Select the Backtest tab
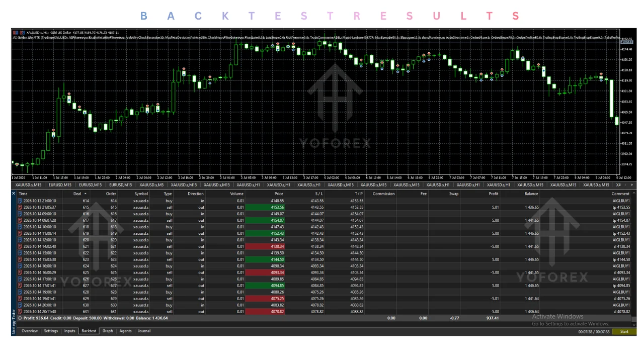644x362 pixels. pyautogui.click(x=89, y=331)
